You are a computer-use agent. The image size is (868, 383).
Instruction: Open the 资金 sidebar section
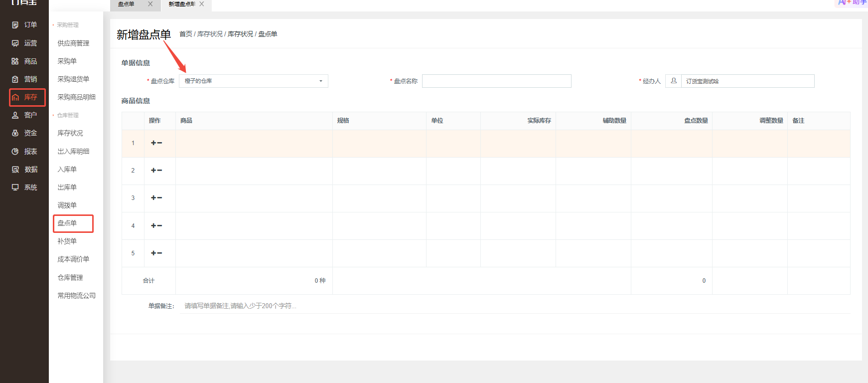pos(24,133)
